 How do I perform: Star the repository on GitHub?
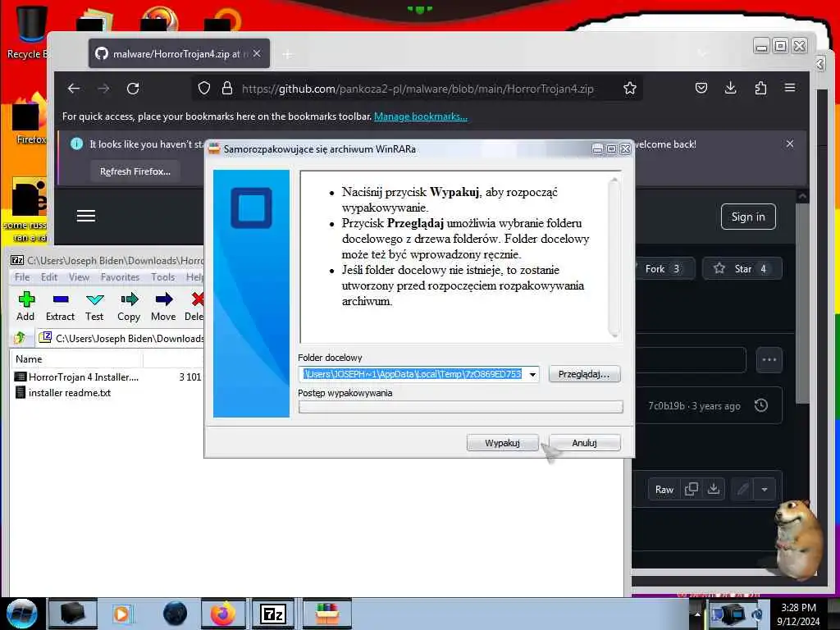pyautogui.click(x=742, y=268)
